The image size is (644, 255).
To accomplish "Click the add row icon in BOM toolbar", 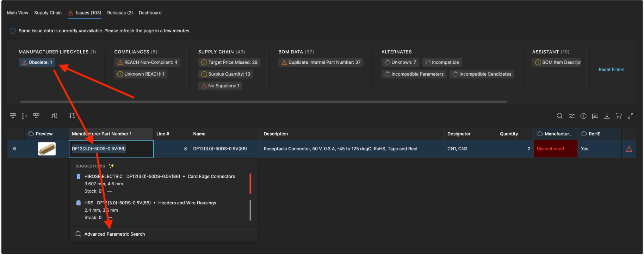I will [13, 116].
